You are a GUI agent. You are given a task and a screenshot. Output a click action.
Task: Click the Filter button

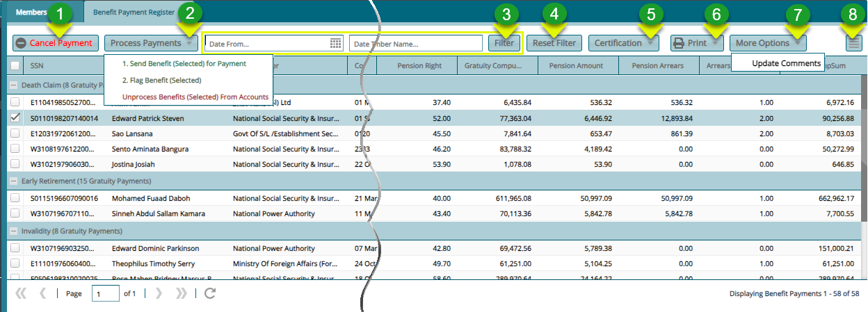504,43
